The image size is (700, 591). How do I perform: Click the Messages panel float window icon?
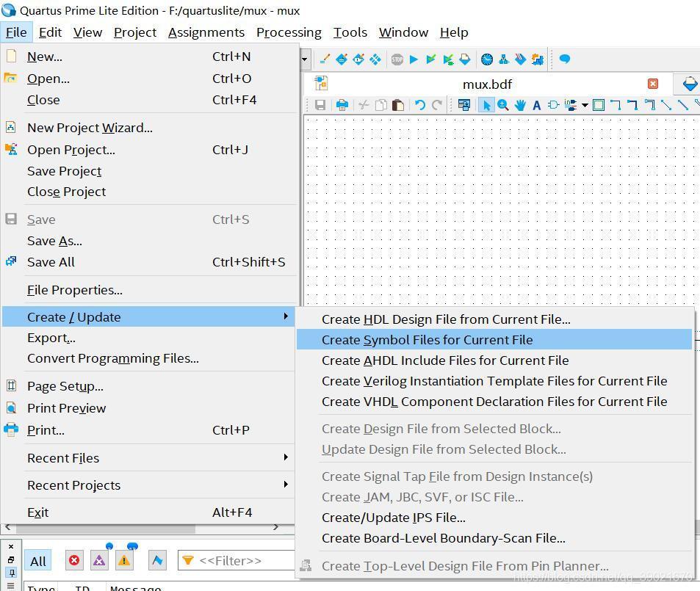pos(11,559)
